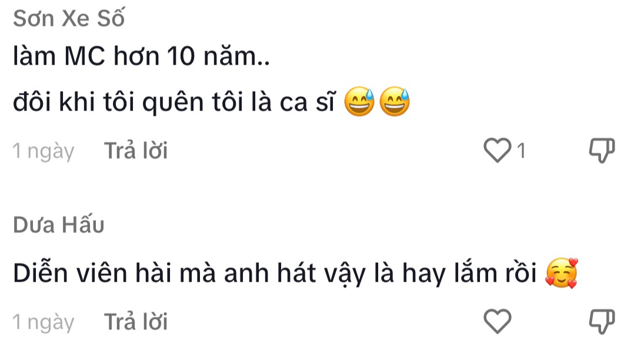Click "1 ngày" timestamp under Sơn Xe Số's comment
Viewport: 644px width, 364px height.
[44, 152]
